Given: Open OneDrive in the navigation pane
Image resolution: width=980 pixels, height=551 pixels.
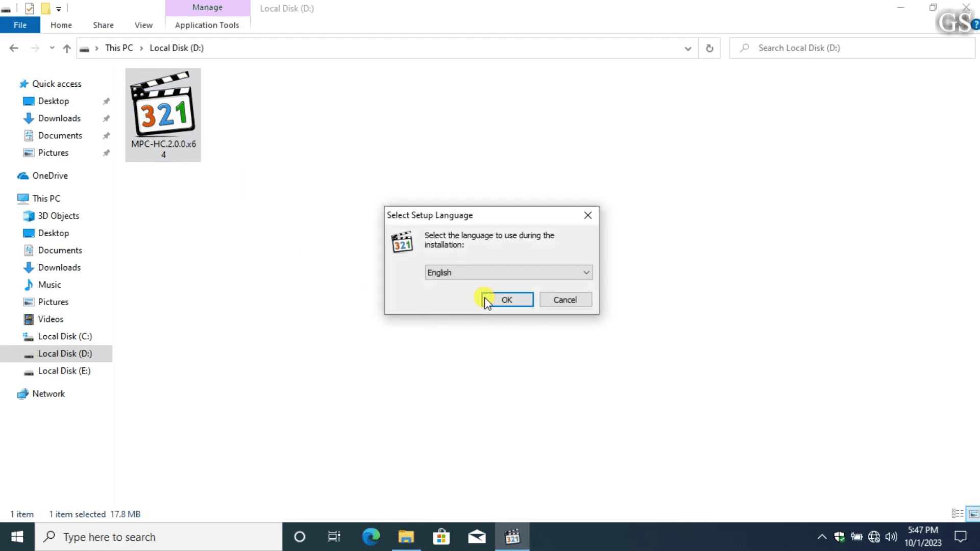Looking at the screenshot, I should pos(50,176).
